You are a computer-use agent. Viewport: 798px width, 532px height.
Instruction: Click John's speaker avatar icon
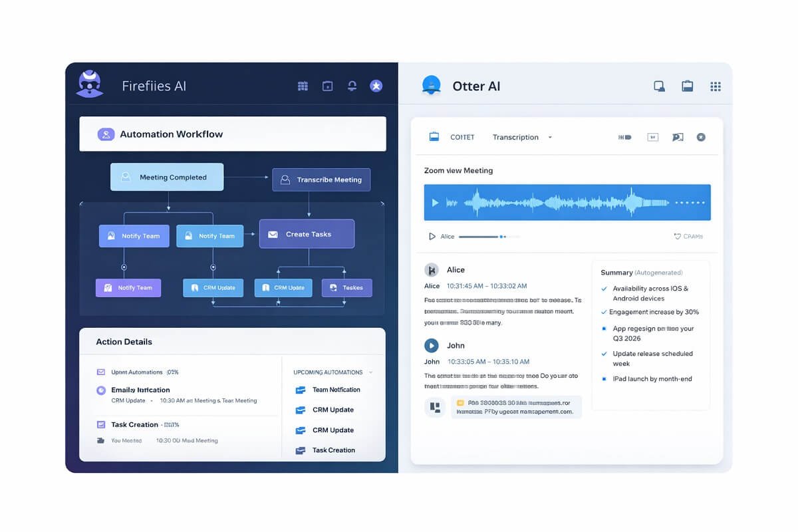tap(432, 345)
